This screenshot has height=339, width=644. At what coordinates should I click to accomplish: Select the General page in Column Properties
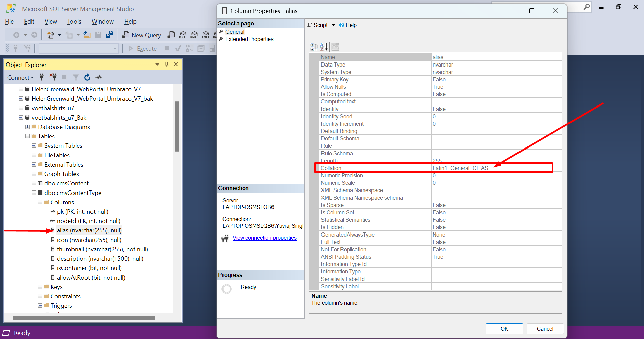coord(235,32)
